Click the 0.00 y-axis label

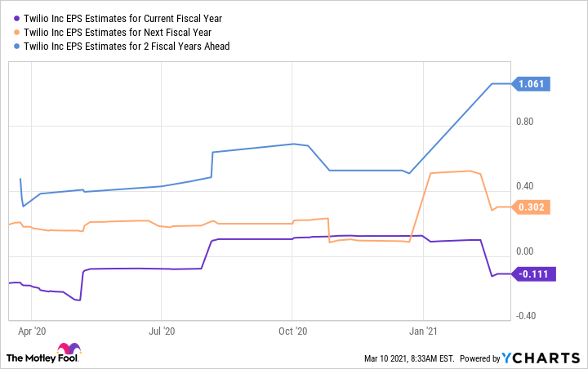pos(523,251)
